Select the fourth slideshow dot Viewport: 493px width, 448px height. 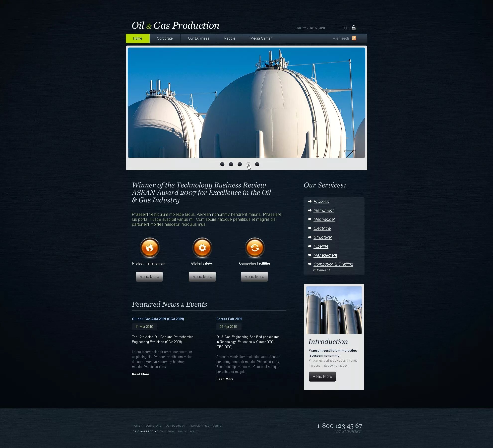pyautogui.click(x=248, y=164)
